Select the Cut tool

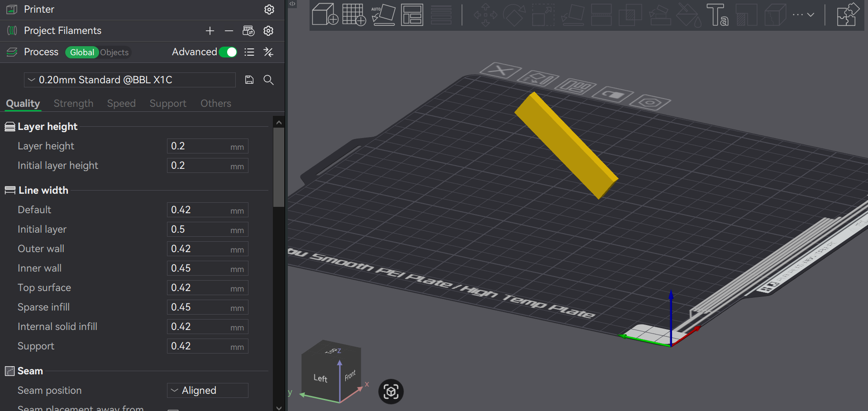601,14
